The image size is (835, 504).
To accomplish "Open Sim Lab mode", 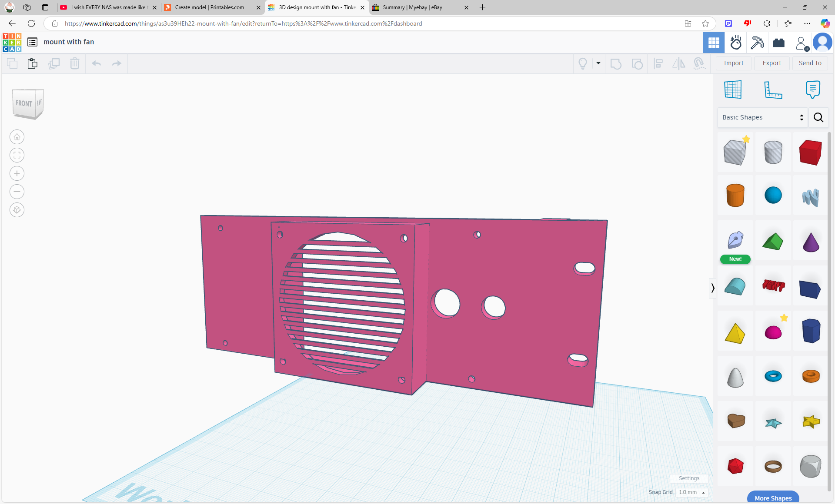I will (x=736, y=43).
